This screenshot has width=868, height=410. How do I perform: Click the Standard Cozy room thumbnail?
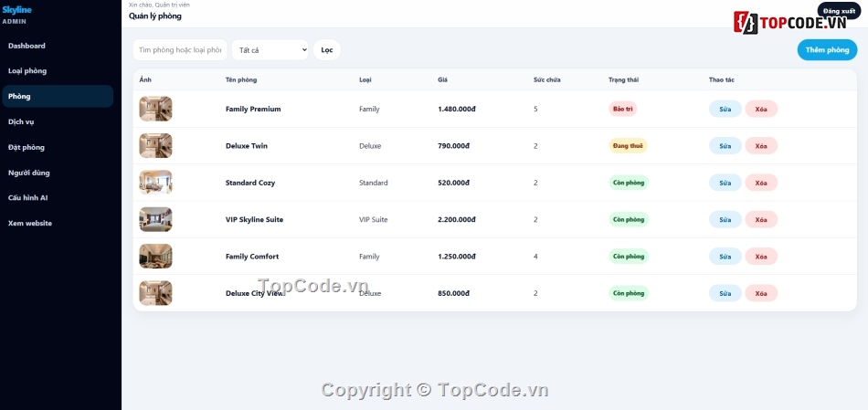(x=155, y=183)
